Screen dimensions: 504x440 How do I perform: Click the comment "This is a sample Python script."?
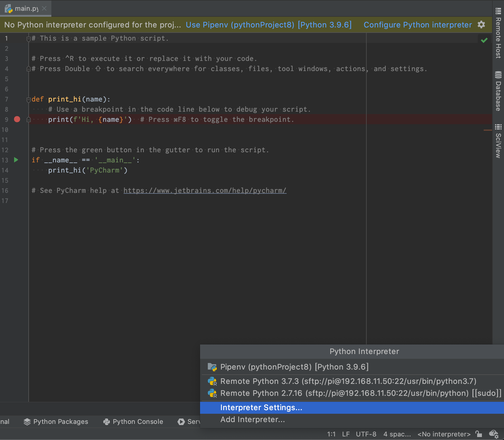(x=100, y=38)
